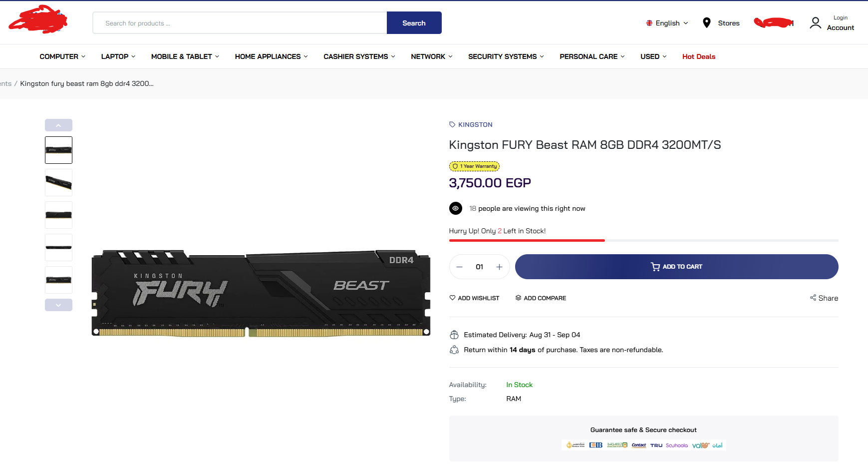Image resolution: width=868 pixels, height=475 pixels.
Task: Decrease quantity with the minus button
Action: click(460, 267)
